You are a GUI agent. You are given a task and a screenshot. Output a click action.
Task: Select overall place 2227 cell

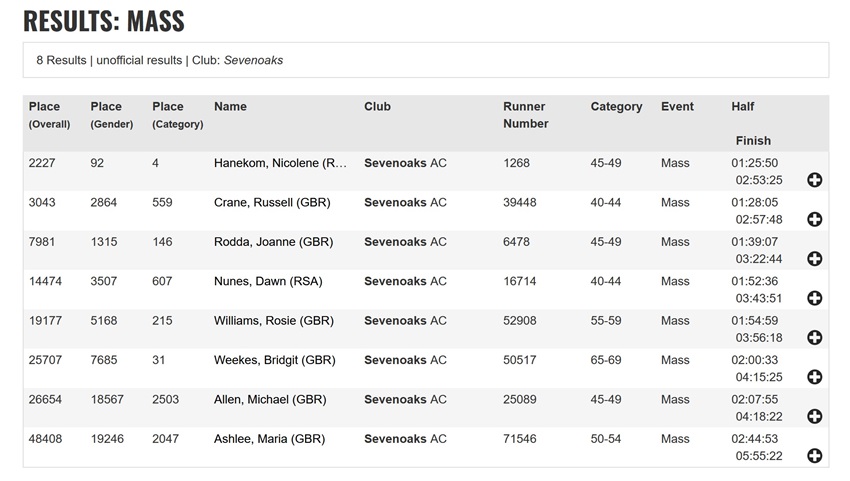coord(42,163)
